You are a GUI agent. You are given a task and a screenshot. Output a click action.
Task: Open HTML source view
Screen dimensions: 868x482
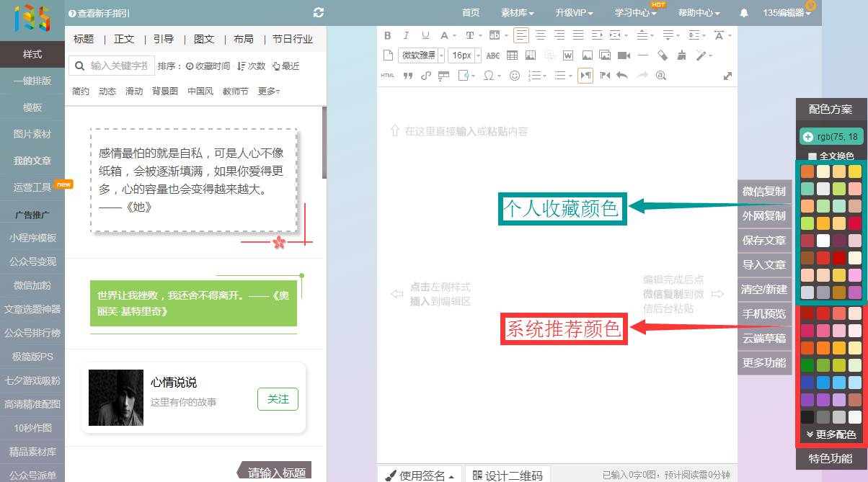tap(388, 76)
